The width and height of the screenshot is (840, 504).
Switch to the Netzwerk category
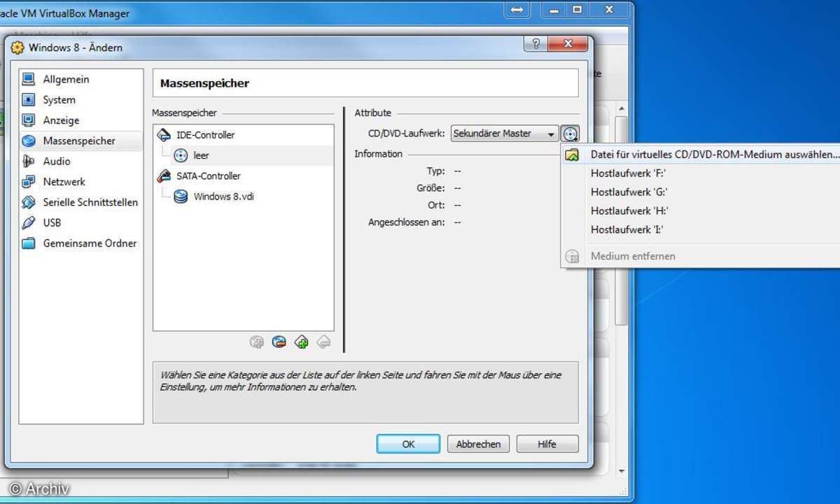[x=64, y=181]
